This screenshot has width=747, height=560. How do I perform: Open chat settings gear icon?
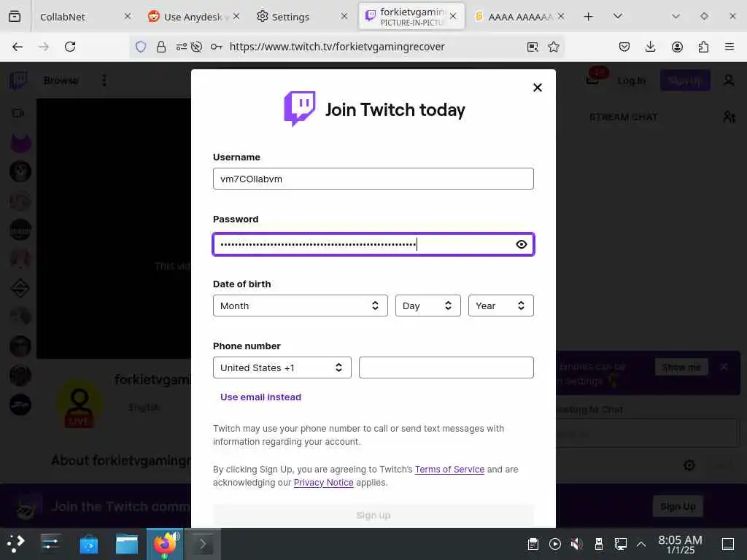pos(689,464)
